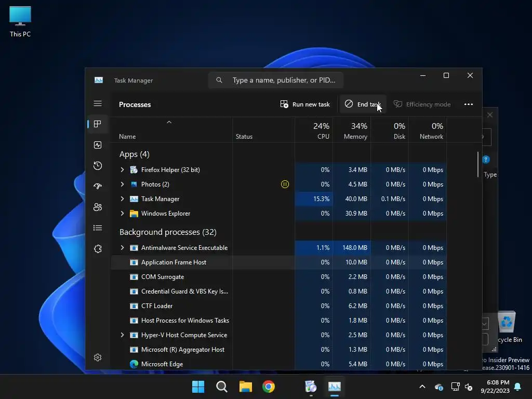Expand the Photos (2) process group
The height and width of the screenshot is (399, 532).
coord(123,184)
